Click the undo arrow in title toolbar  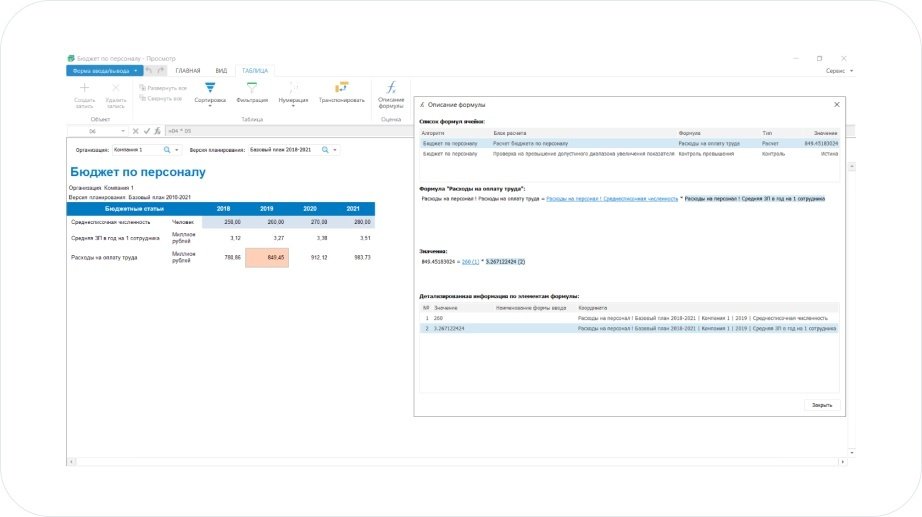(149, 71)
